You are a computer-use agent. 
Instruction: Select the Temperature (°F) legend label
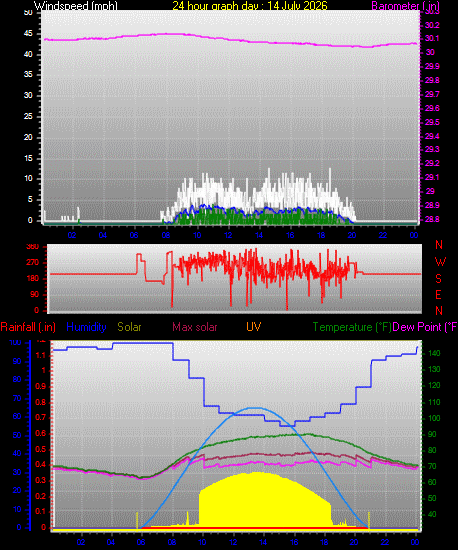[x=352, y=327]
